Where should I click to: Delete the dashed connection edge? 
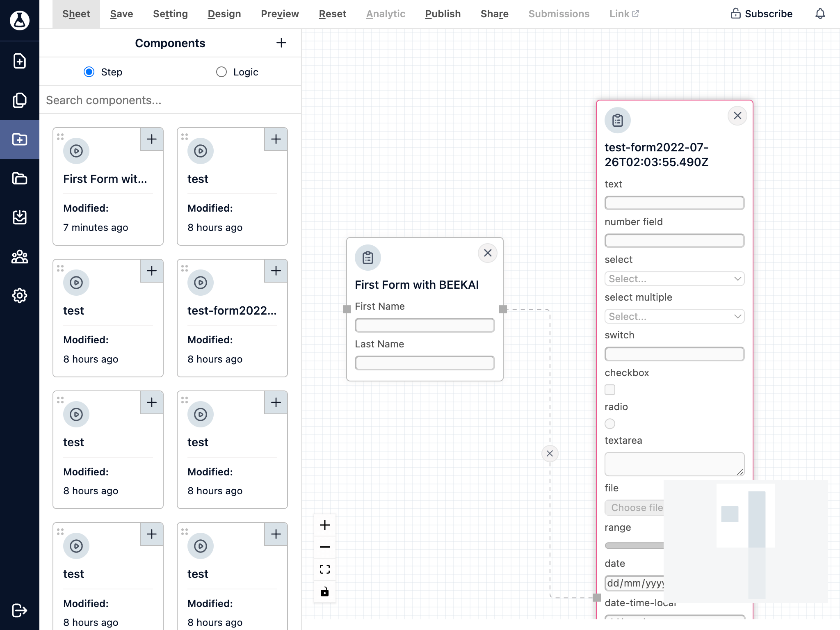[550, 454]
